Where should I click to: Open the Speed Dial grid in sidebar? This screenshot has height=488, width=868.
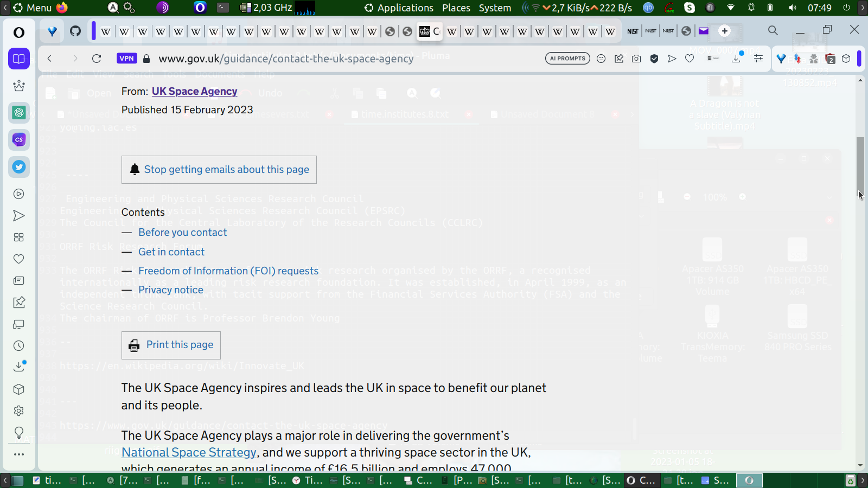(x=19, y=237)
